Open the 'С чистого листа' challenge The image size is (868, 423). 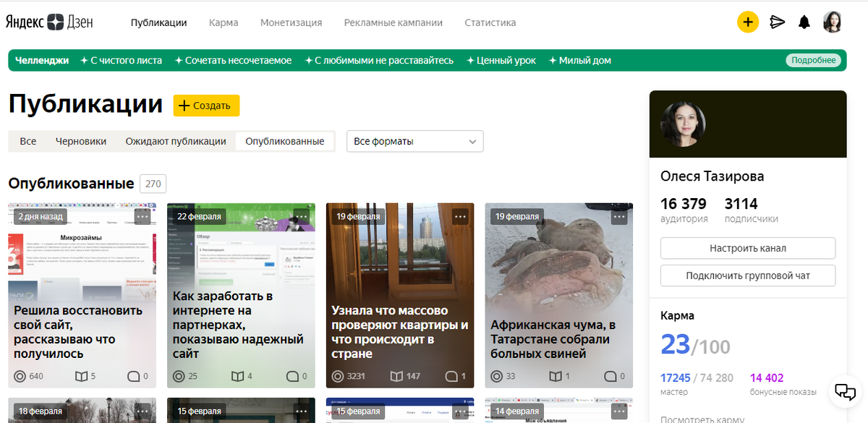[x=122, y=61]
